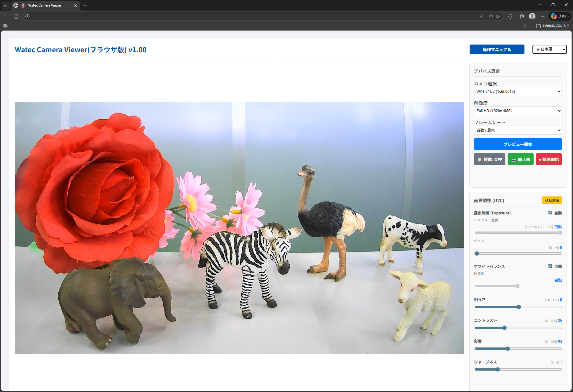Image resolution: width=573 pixels, height=392 pixels.
Task: Expand the 解像度 resolution dropdown
Action: [x=518, y=111]
